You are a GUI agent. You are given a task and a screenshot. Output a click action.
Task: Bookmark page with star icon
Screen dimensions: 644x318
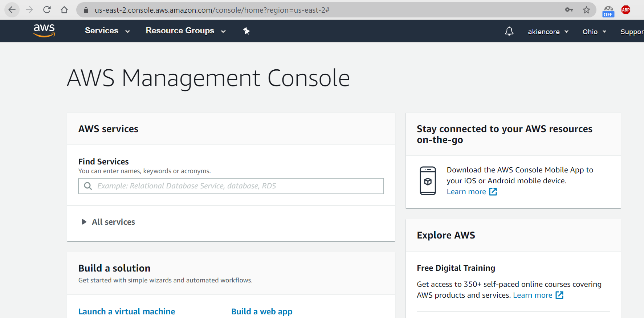click(586, 10)
